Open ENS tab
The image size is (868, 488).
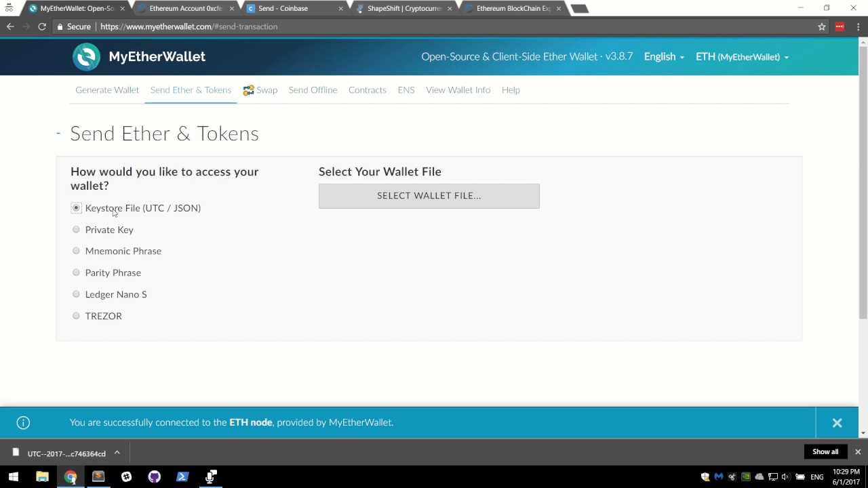[x=406, y=90]
